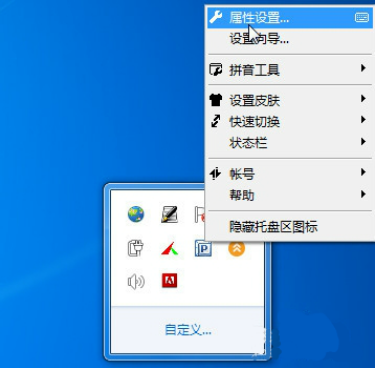The image size is (375, 368).
Task: Click the 快速切换 arrows icon
Action: point(216,121)
